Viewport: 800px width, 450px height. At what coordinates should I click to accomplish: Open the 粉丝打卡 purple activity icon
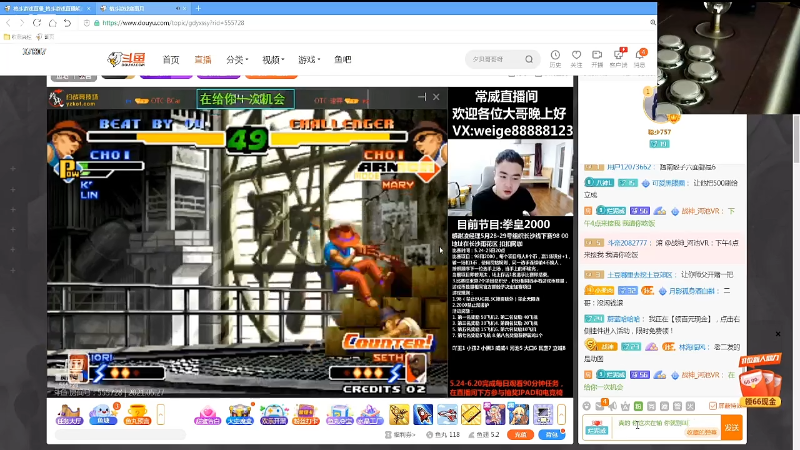click(306, 415)
